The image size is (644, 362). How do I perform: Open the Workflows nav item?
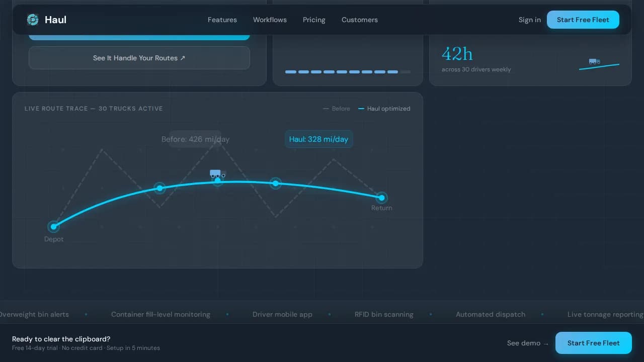pos(270,20)
